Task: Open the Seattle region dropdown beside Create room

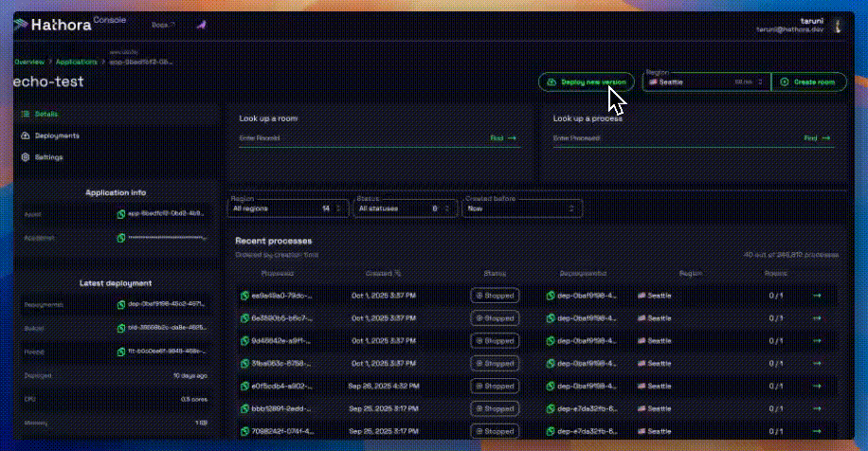Action: tap(706, 81)
